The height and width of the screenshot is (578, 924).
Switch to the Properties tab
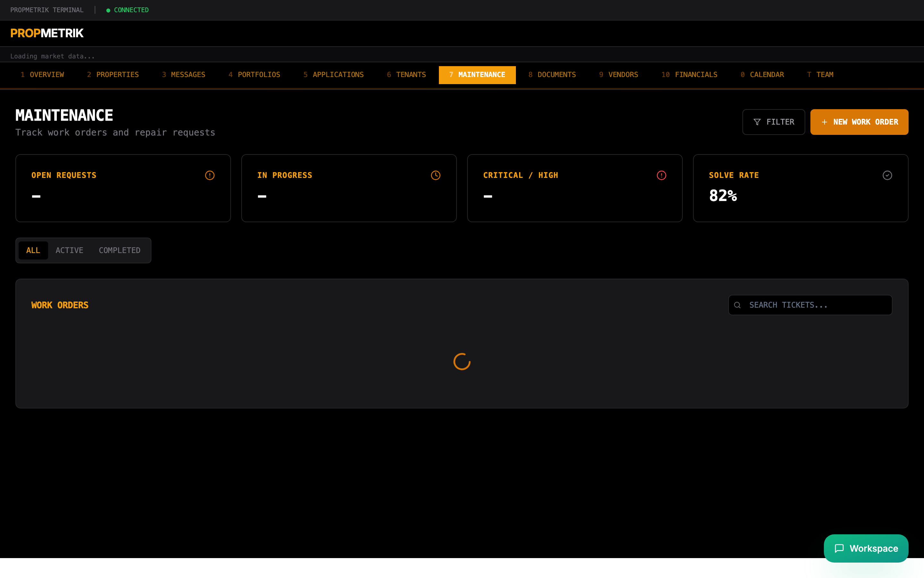[x=113, y=74]
